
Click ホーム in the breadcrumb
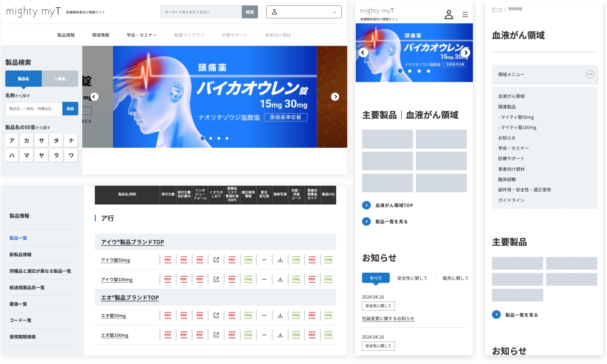coord(497,9)
